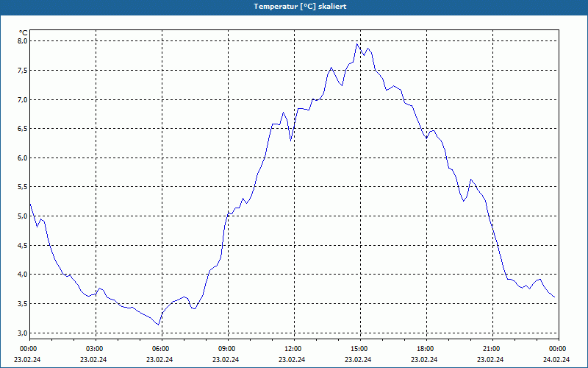Click the curve's highest peak near 15:00
Viewport: 588px width, 368px height.
(x=357, y=44)
